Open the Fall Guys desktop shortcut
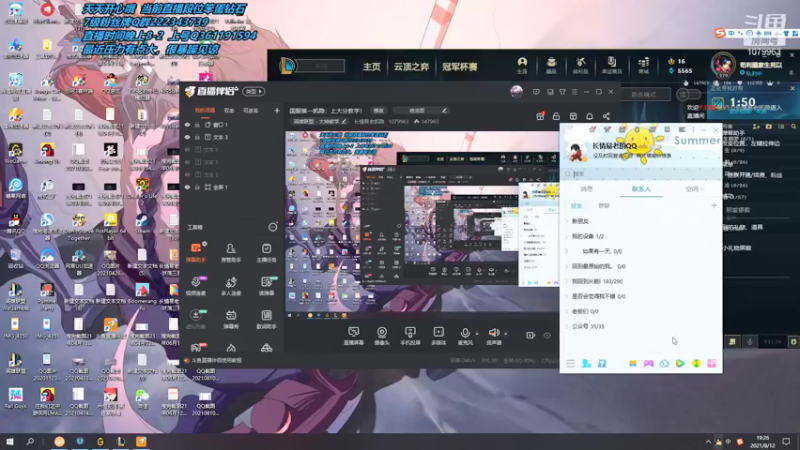Image resolution: width=800 pixels, height=450 pixels. 15,398
